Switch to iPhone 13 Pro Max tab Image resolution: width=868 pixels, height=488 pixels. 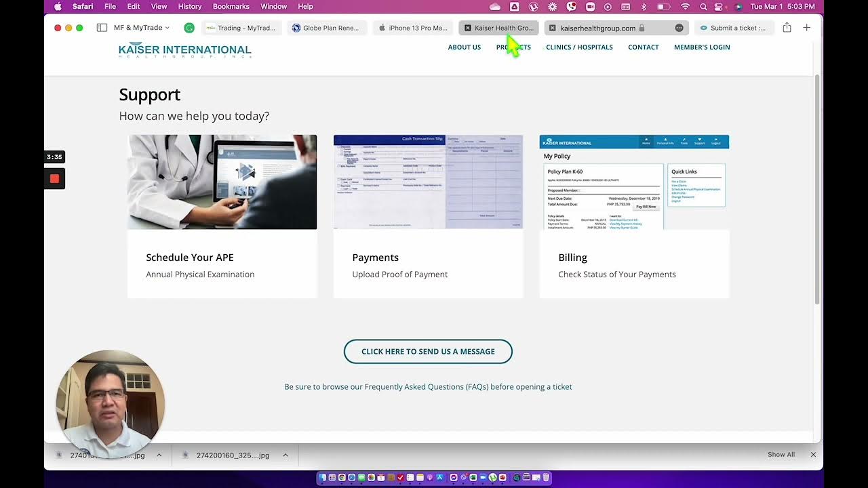(x=413, y=28)
